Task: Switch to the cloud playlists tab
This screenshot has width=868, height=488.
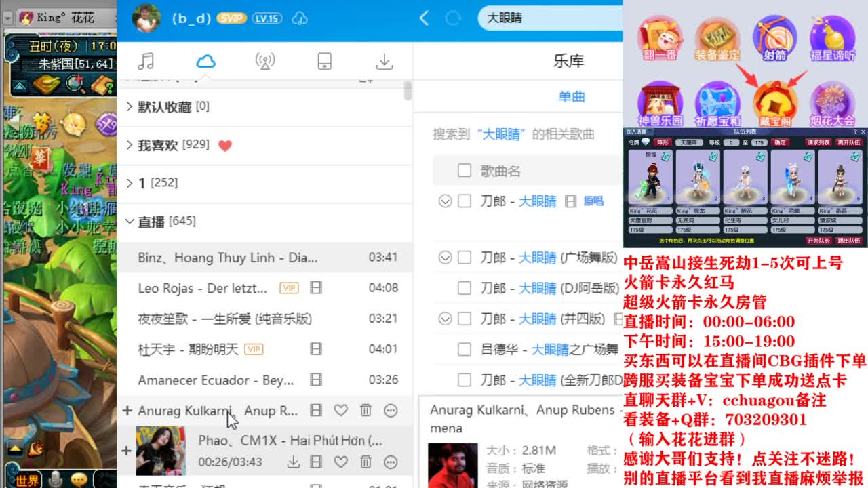Action: tap(205, 61)
